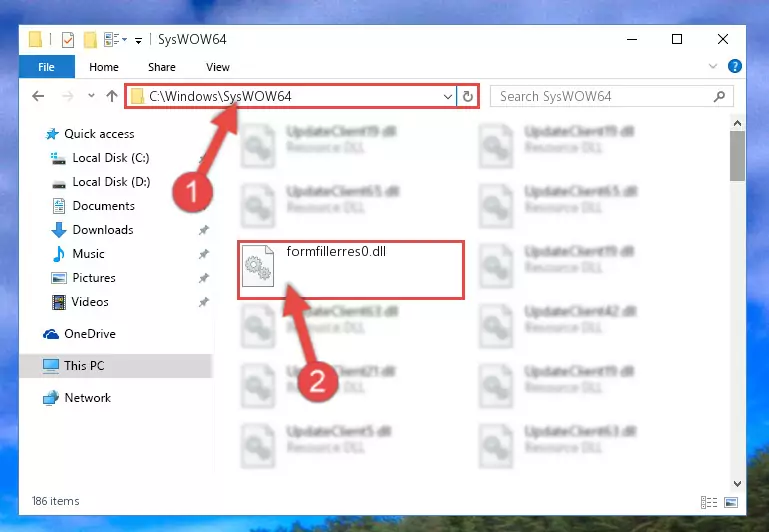Click the pin icon beside Downloads
The image size is (769, 532).
coord(204,230)
